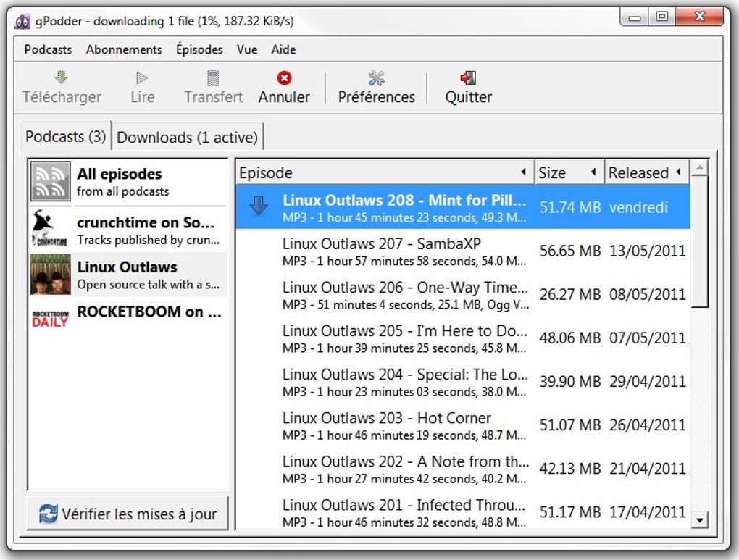Click the 42.13 MB size cell
Screen dimensions: 739x560
pos(570,469)
